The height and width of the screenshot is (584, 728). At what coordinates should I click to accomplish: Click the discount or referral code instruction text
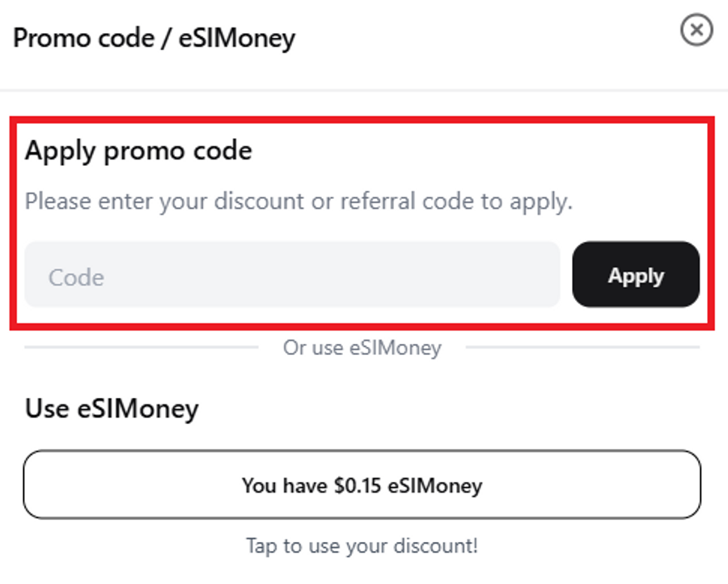point(298,201)
